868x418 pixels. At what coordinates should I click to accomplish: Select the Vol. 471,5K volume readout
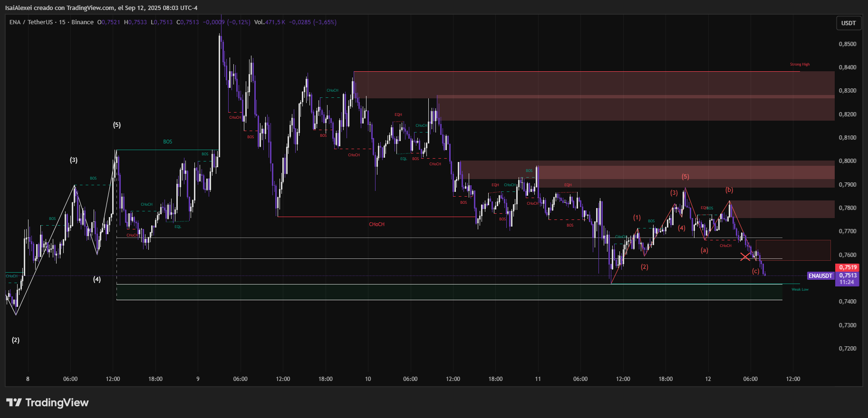(x=270, y=22)
